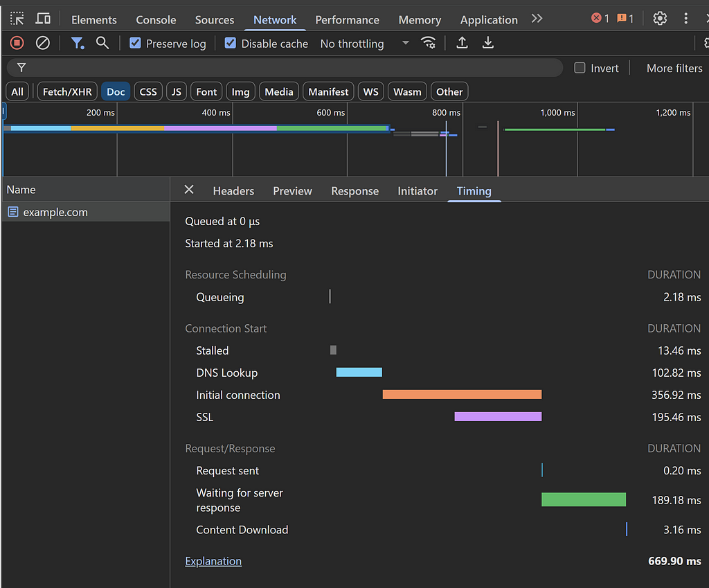
Task: Open DevTools settings gear
Action: pos(660,19)
